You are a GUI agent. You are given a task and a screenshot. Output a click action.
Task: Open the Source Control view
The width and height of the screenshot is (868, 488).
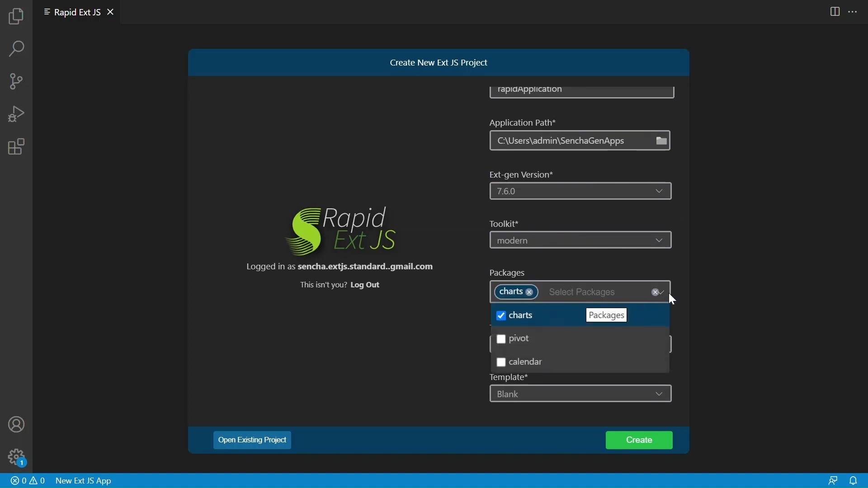pos(16,81)
